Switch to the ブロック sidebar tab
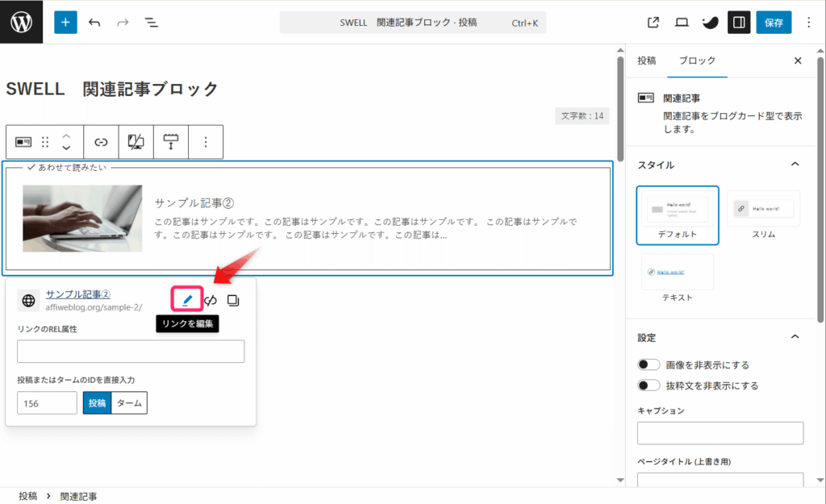826x504 pixels. (697, 60)
